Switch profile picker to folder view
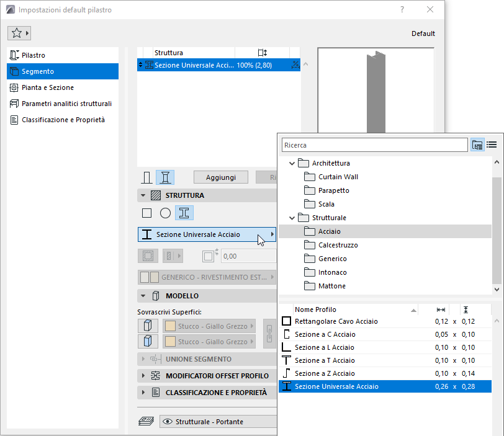504x436 pixels. point(477,145)
